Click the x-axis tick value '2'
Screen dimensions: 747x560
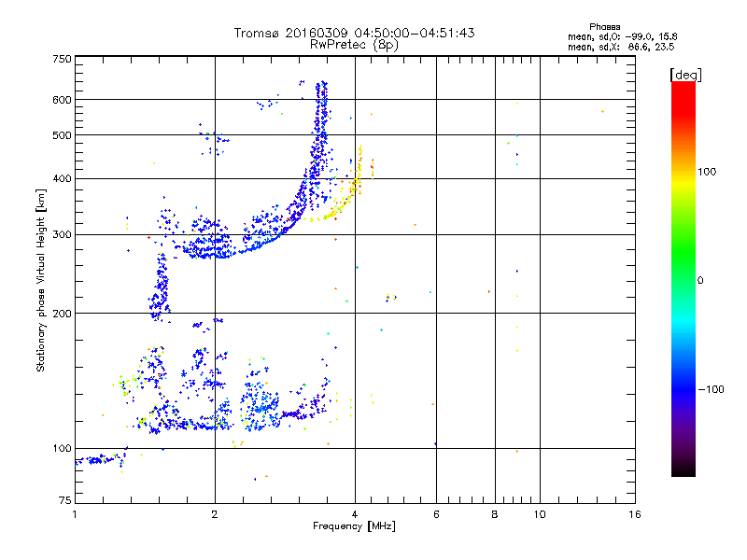point(215,514)
